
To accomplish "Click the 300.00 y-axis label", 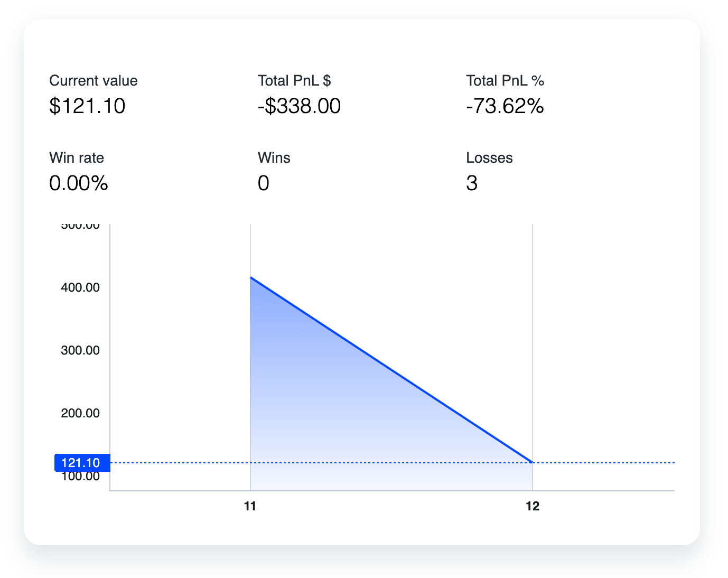I will click(80, 350).
